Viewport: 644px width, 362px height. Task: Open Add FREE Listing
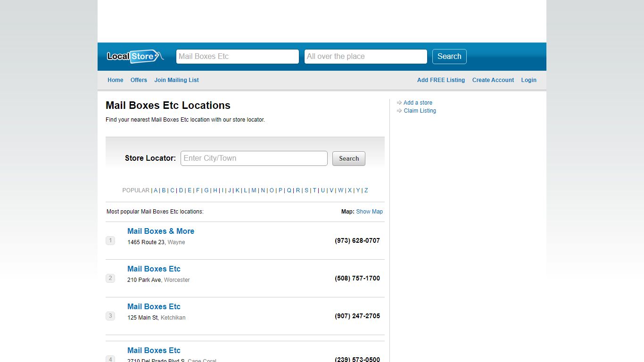click(441, 80)
